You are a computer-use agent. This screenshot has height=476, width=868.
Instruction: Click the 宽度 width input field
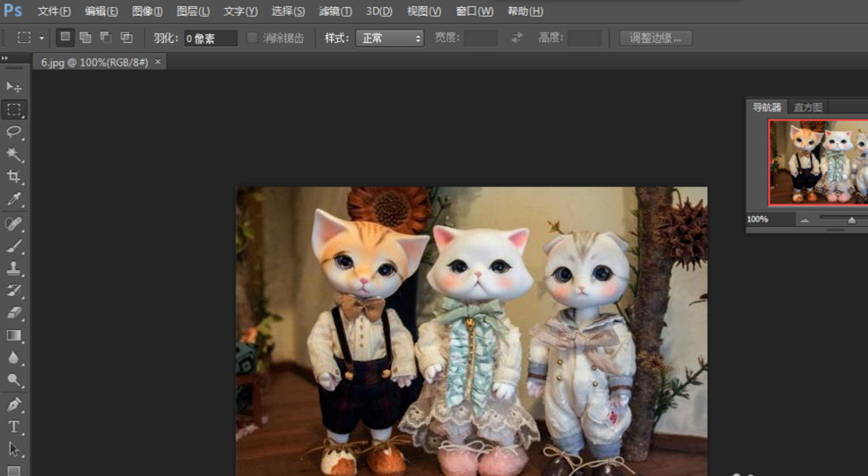pyautogui.click(x=481, y=38)
